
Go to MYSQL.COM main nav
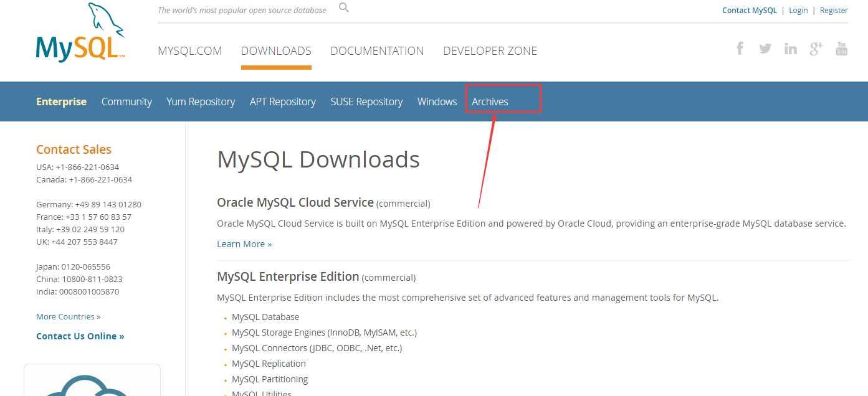pyautogui.click(x=190, y=51)
